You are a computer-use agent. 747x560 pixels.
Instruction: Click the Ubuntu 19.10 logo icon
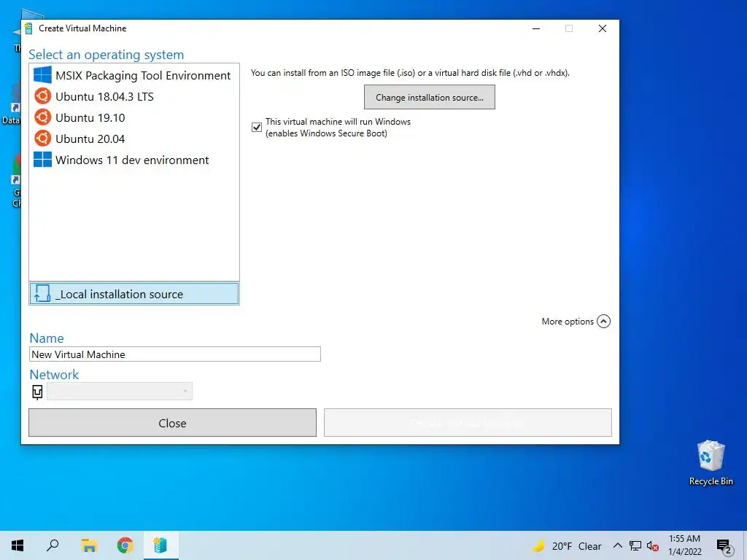pyautogui.click(x=42, y=117)
